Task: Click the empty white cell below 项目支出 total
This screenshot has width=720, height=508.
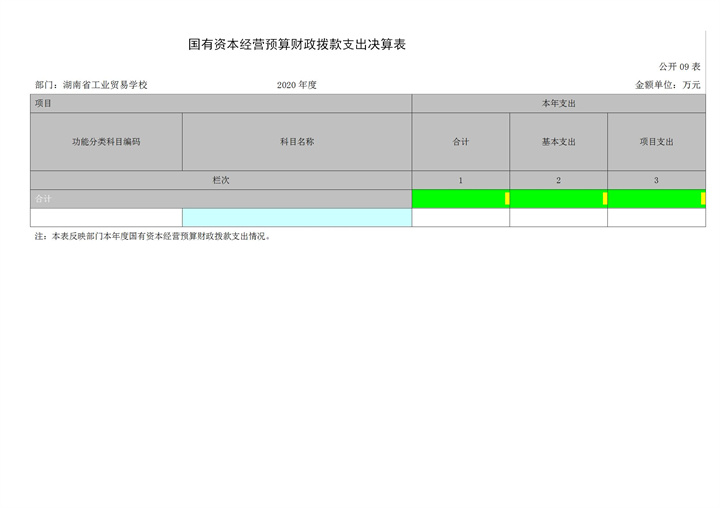Action: [x=657, y=218]
